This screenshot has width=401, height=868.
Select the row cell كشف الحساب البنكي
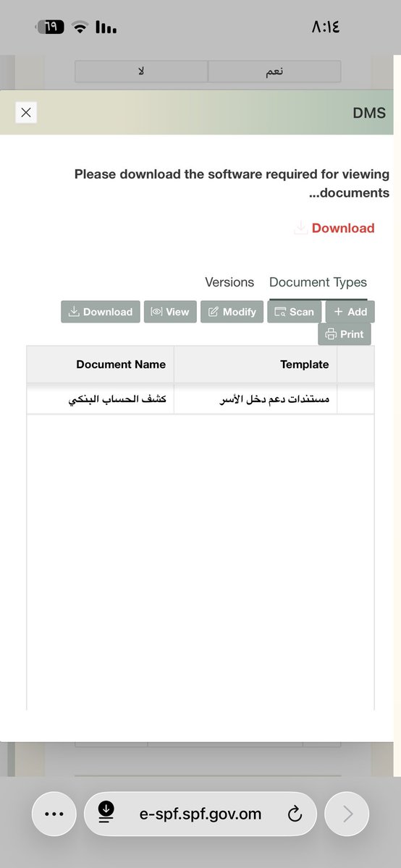101,399
